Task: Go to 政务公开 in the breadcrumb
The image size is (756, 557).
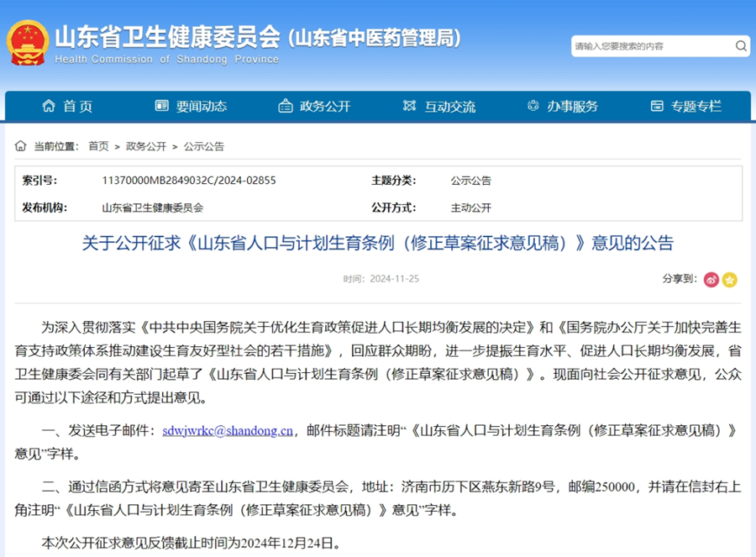Action: click(146, 146)
